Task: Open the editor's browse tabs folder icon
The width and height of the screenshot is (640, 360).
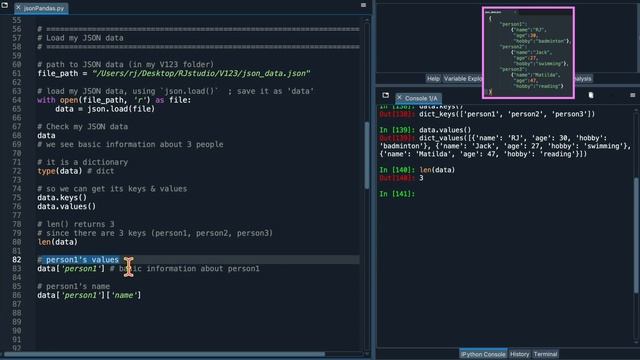Action: pos(4,5)
